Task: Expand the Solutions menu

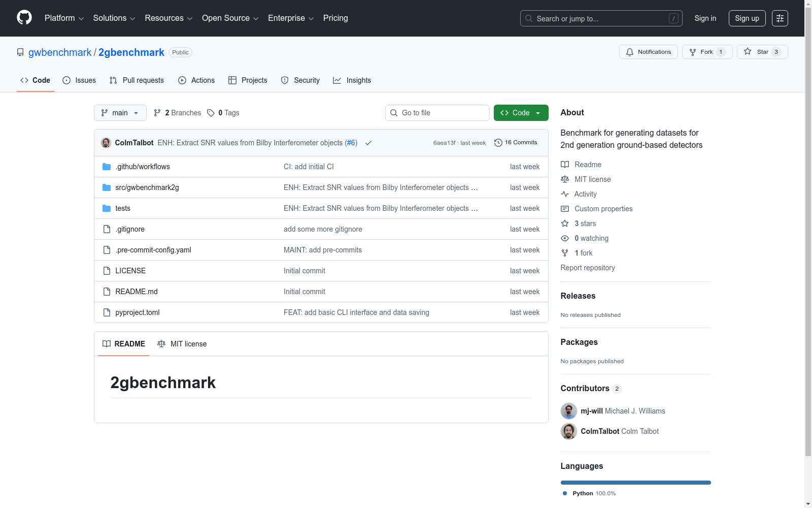Action: 114,18
